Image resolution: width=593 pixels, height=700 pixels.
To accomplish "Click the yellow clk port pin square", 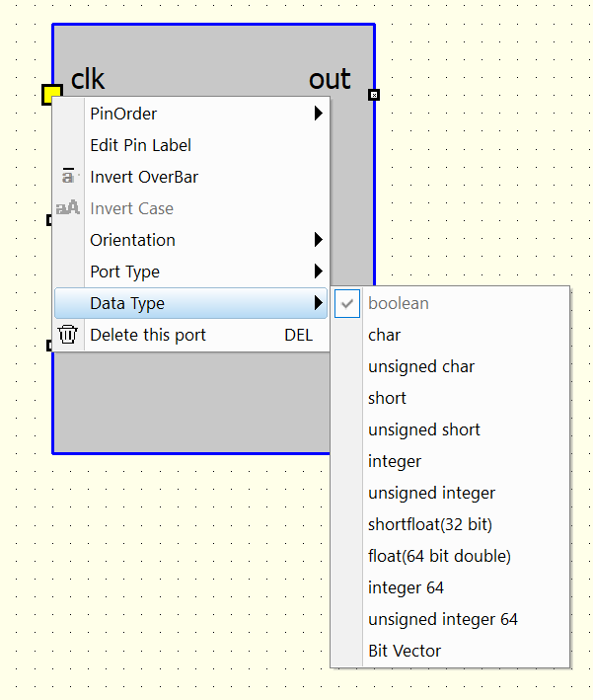I will pyautogui.click(x=51, y=94).
